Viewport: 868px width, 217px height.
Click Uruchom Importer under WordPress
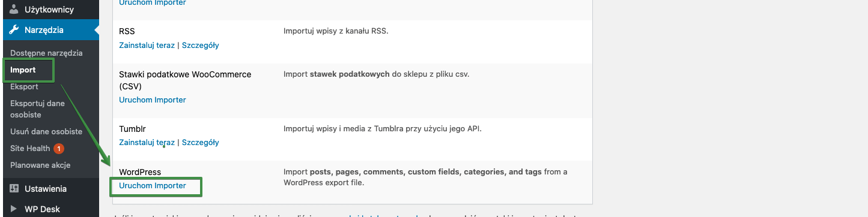tap(153, 185)
